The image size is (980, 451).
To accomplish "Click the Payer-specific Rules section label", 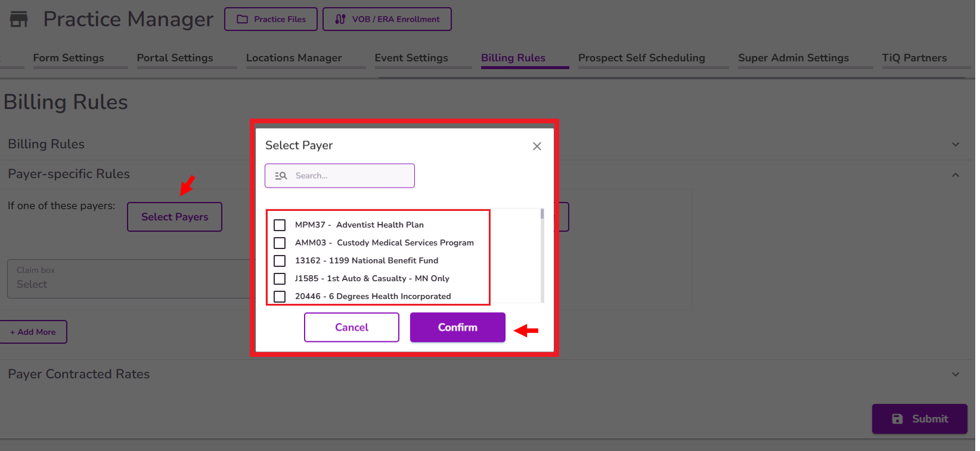I will [69, 174].
